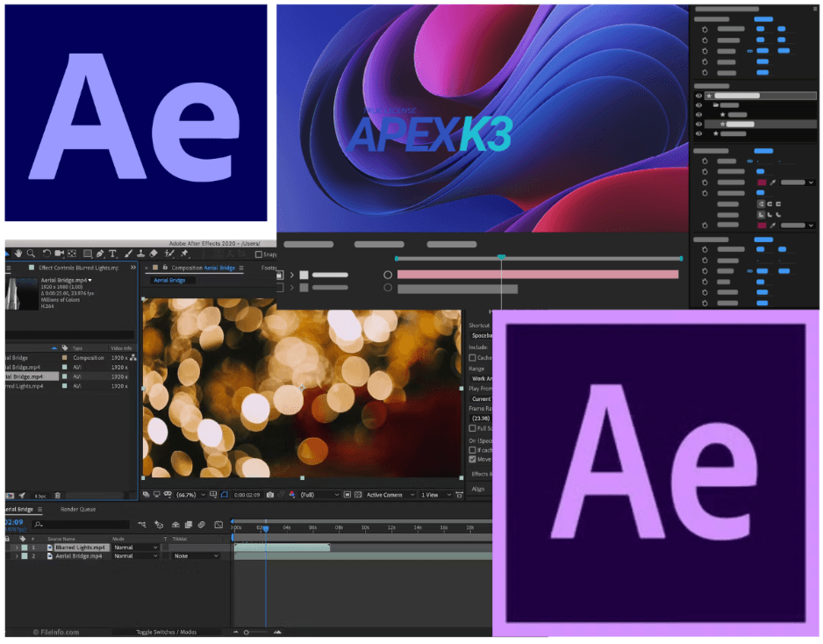Select the Rotation tool
This screenshot has height=644, width=823.
47,254
